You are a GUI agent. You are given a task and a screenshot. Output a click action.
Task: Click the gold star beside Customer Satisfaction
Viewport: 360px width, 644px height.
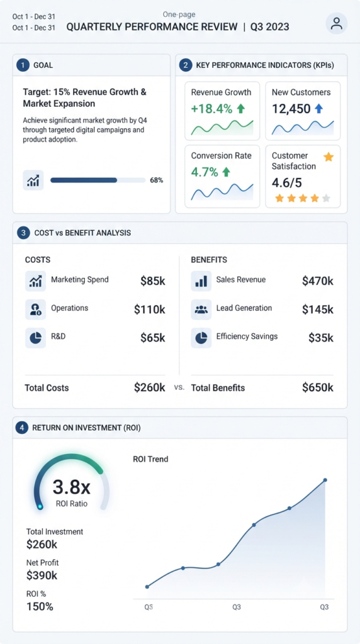329,157
